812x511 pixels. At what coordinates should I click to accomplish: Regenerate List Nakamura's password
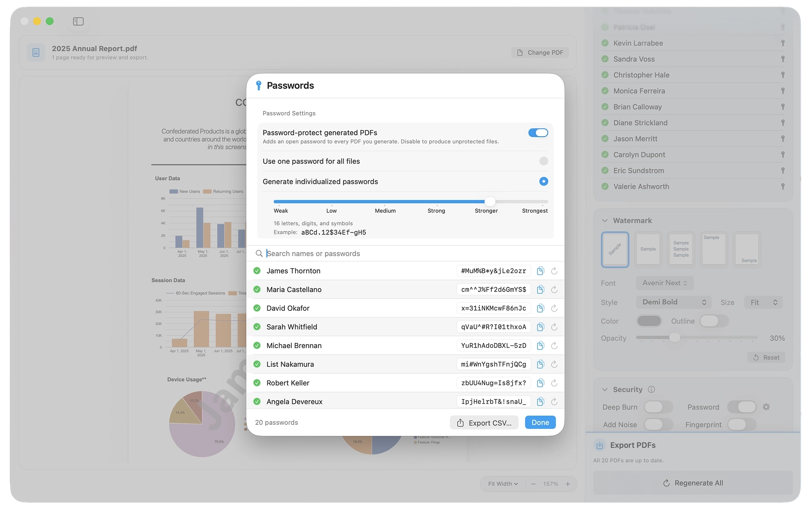(x=554, y=364)
